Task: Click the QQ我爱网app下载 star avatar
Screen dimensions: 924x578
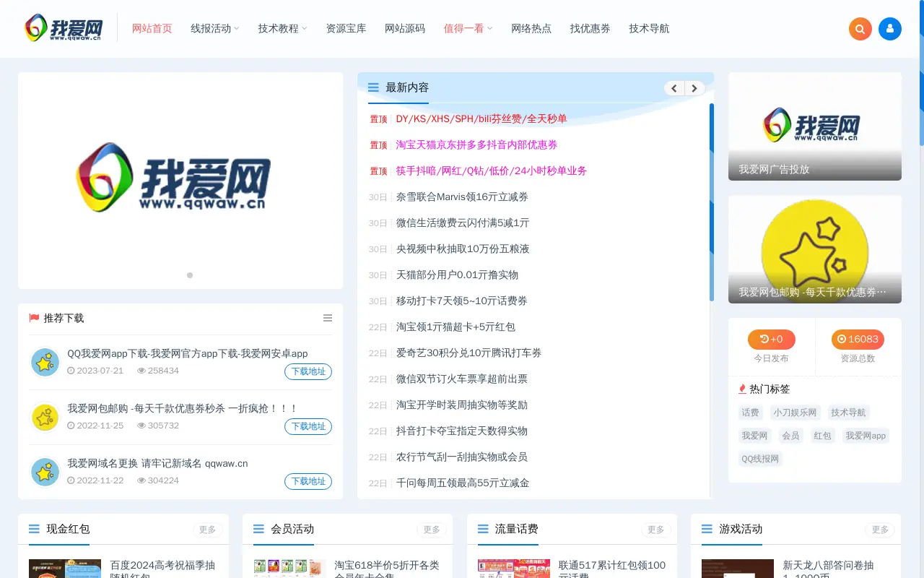Action: tap(45, 362)
